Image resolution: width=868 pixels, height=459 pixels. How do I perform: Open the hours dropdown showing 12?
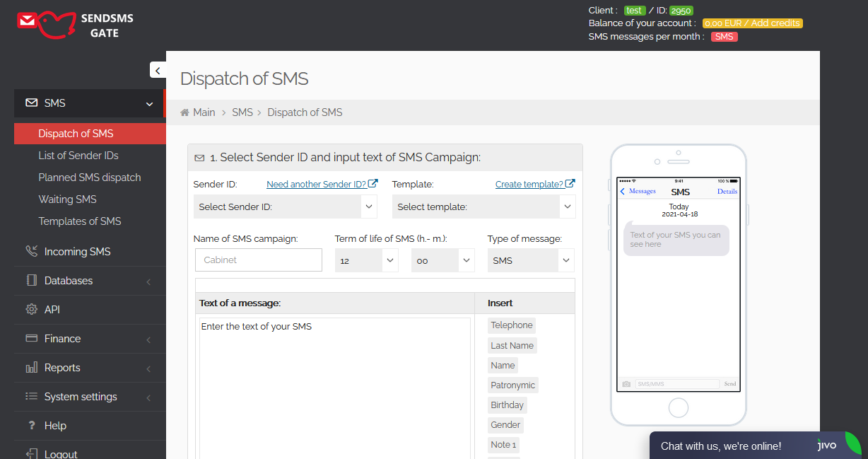coord(367,260)
